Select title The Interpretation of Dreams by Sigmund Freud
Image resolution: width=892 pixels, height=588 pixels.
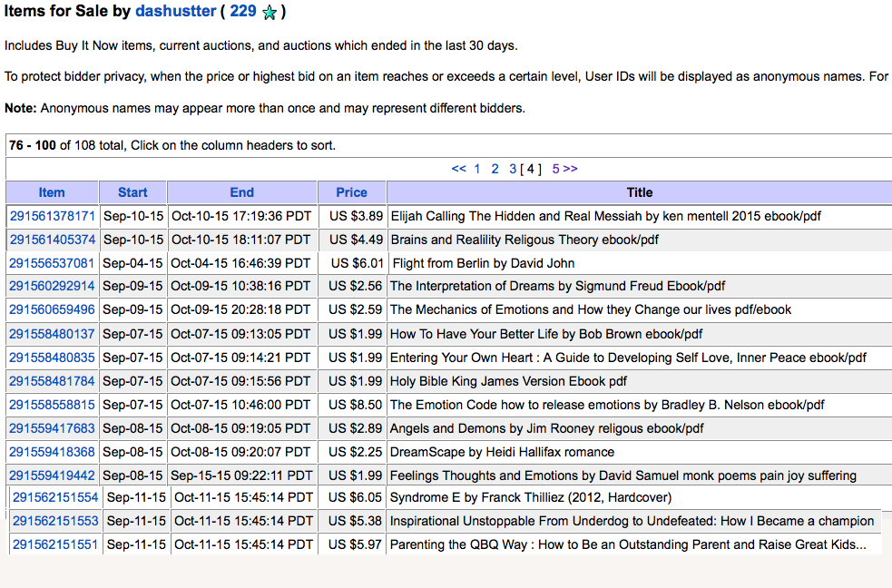pyautogui.click(x=557, y=286)
